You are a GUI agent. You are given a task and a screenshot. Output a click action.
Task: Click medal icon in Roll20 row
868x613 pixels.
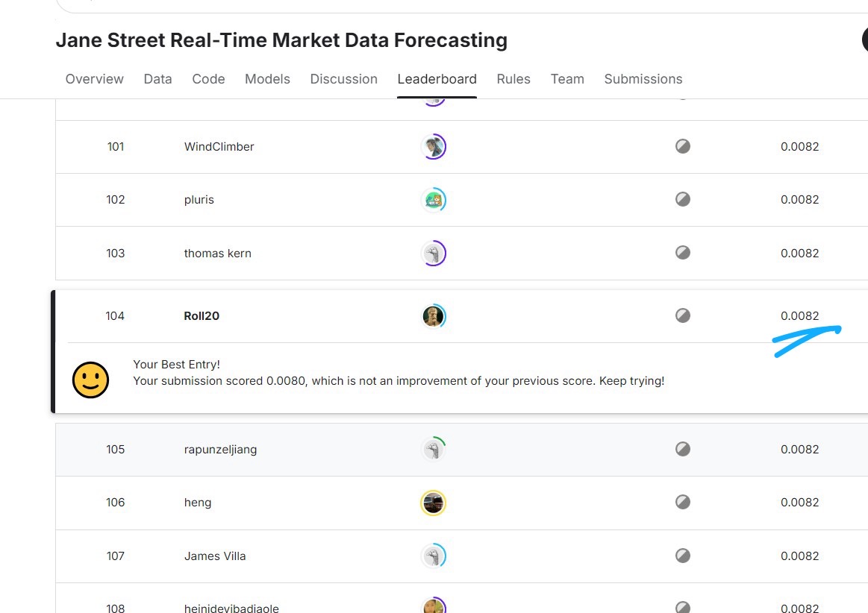point(683,316)
